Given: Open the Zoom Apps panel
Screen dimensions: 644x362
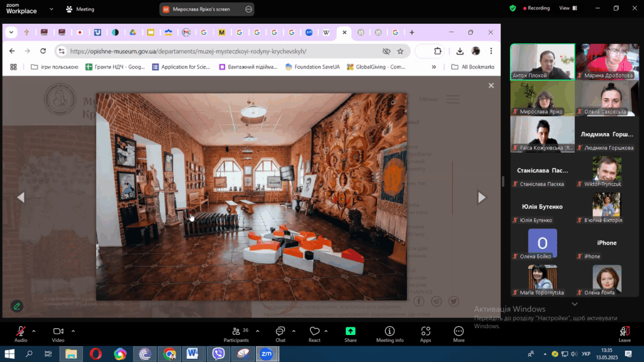Looking at the screenshot, I should point(426,333).
